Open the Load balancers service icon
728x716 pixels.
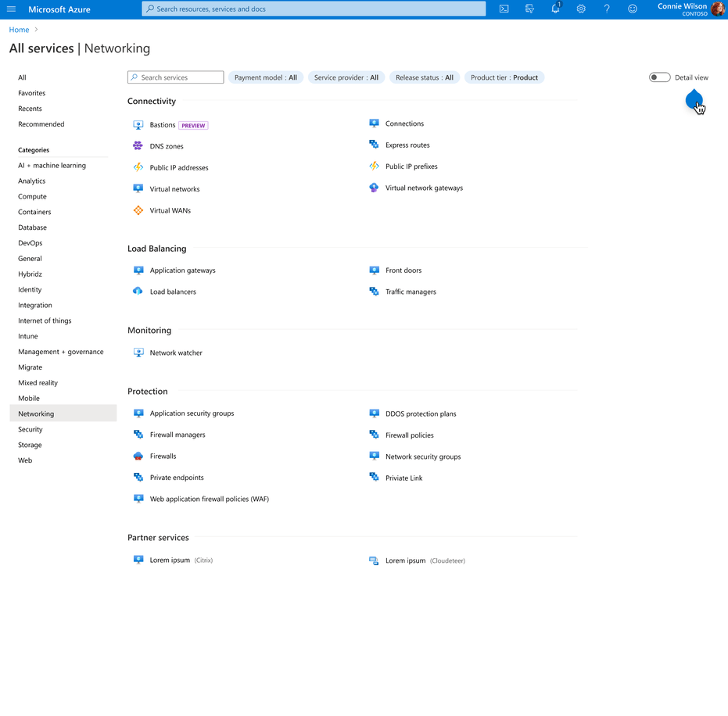coord(139,292)
